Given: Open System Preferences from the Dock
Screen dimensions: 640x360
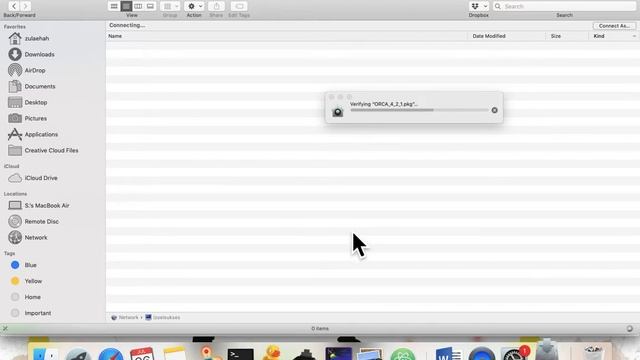Looking at the screenshot, I should pyautogui.click(x=513, y=354).
